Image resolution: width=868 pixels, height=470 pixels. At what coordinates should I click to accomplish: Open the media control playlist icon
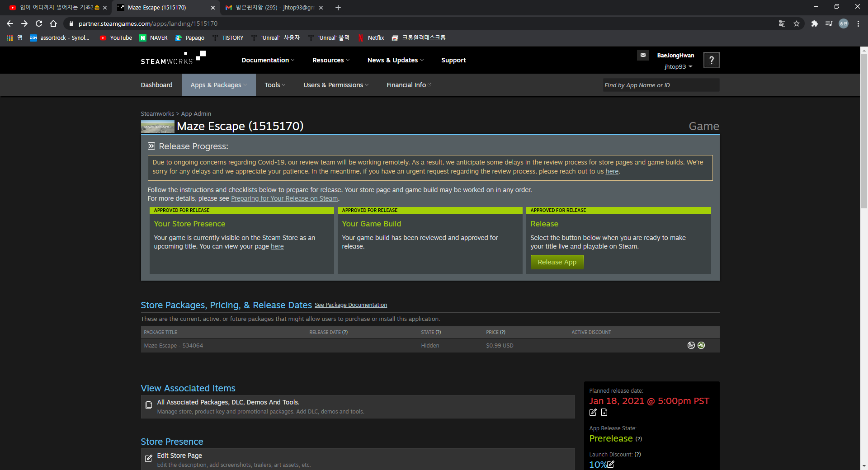pyautogui.click(x=829, y=23)
